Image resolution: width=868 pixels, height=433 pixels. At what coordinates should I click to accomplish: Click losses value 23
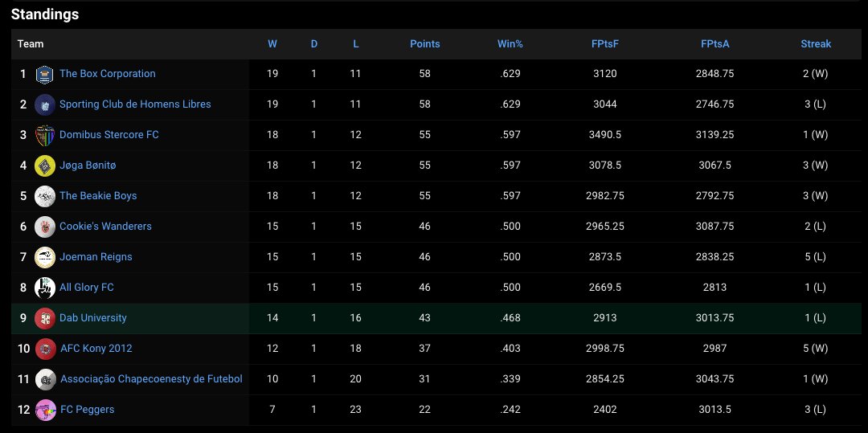(356, 409)
